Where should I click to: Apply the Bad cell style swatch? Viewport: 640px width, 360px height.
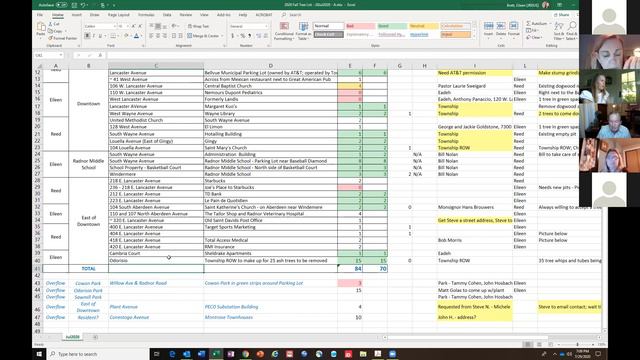click(x=360, y=26)
